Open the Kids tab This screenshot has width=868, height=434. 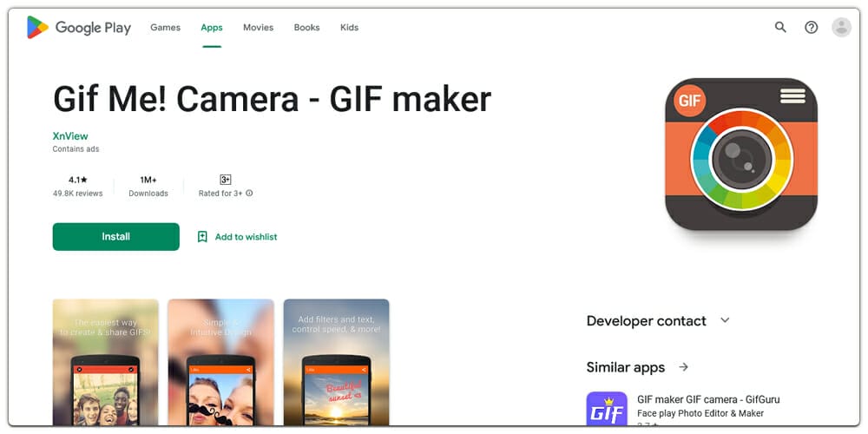click(x=349, y=27)
